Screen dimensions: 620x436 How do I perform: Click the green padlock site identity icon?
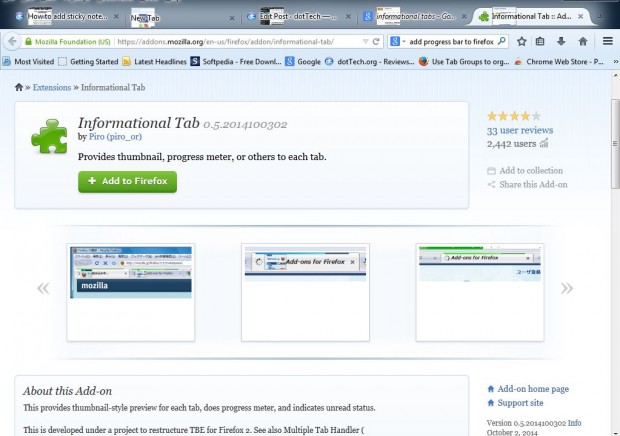(x=28, y=42)
